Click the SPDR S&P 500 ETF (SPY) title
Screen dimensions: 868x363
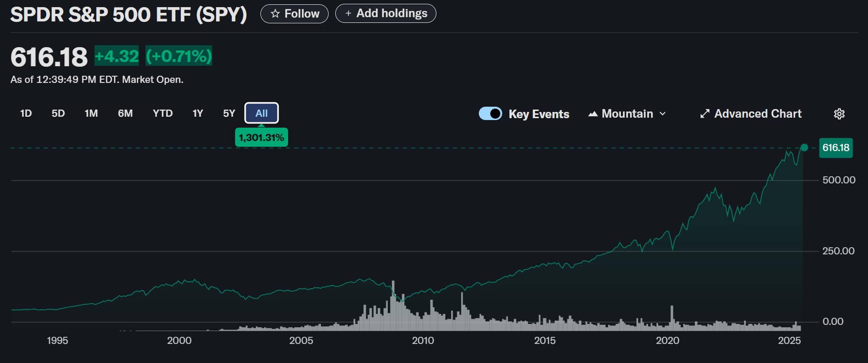(129, 14)
